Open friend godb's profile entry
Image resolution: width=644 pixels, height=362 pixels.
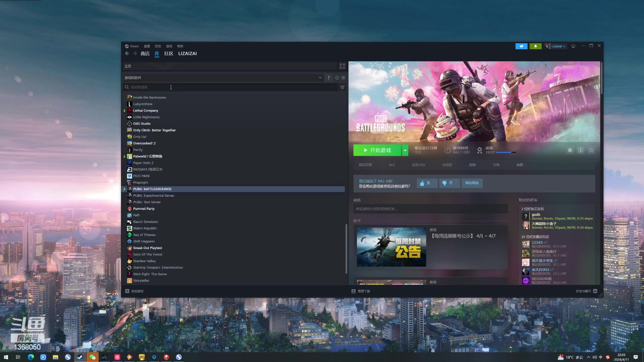coord(557,217)
